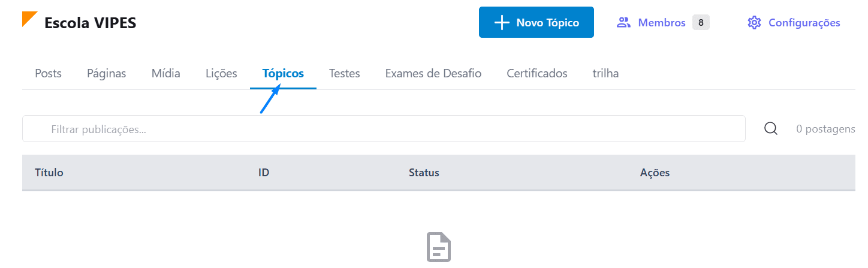Click the ID column header

pyautogui.click(x=264, y=173)
